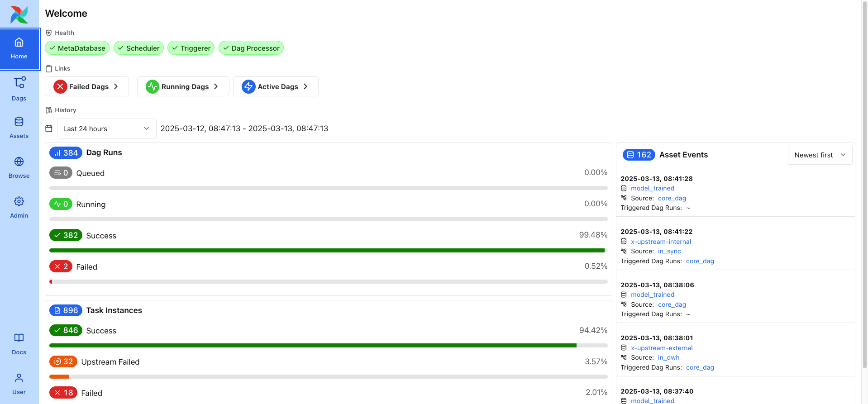Expand the Last 24 hours dropdown
The height and width of the screenshot is (404, 868).
click(x=106, y=128)
